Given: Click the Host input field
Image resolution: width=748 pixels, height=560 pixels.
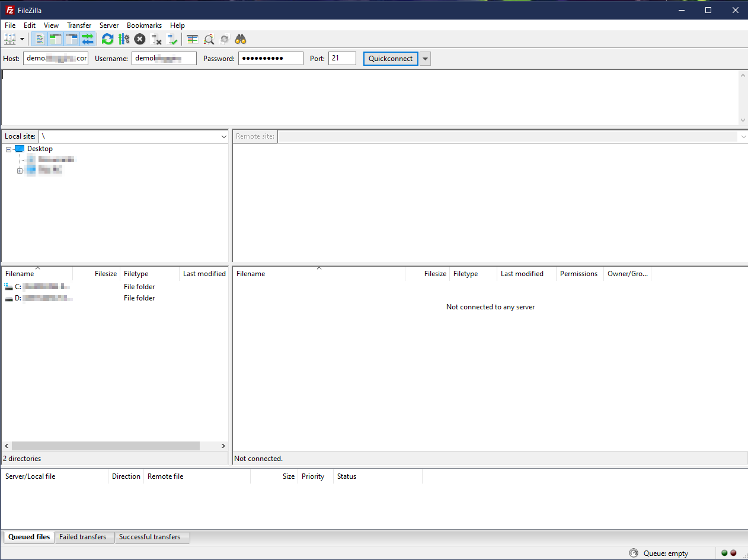Looking at the screenshot, I should tap(56, 58).
